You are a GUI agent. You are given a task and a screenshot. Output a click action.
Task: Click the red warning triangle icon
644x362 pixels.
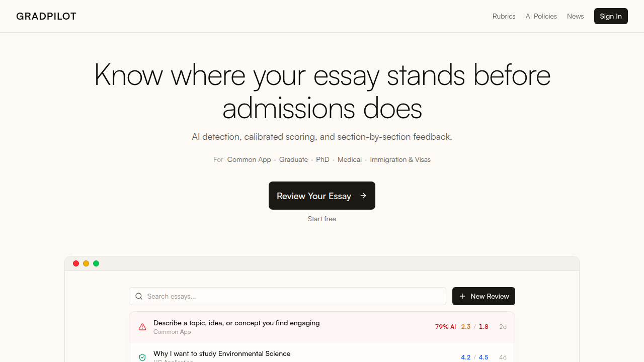[142, 327]
